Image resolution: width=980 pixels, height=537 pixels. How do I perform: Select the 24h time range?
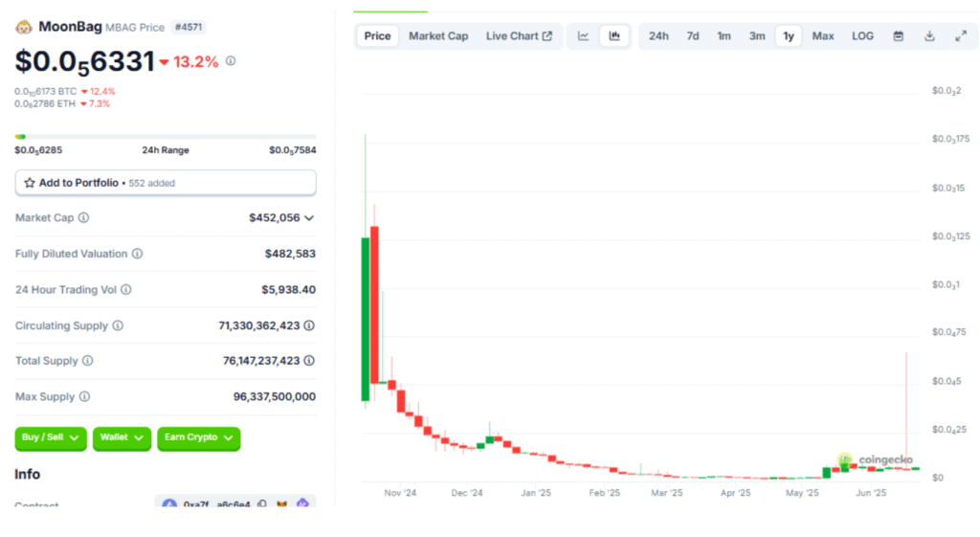(x=658, y=36)
